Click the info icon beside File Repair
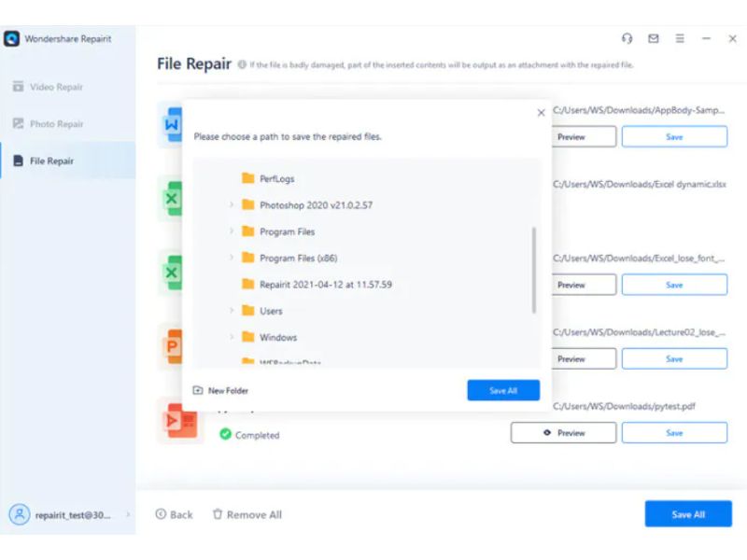The image size is (747, 560). (242, 64)
